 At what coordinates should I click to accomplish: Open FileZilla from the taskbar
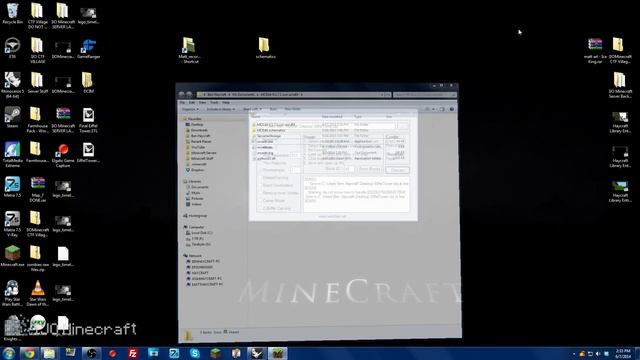pos(133,353)
